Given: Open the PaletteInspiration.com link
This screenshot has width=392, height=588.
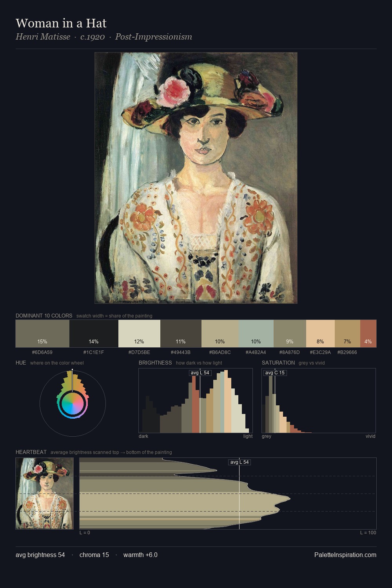Looking at the screenshot, I should pos(345,555).
